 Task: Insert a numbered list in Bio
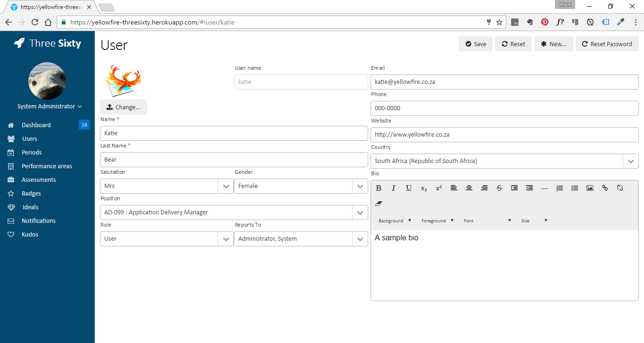[560, 188]
